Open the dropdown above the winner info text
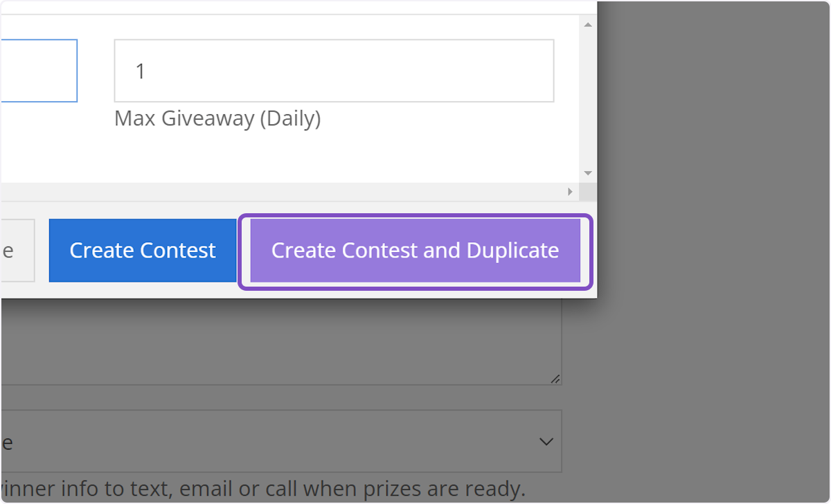This screenshot has width=831, height=504. click(x=277, y=441)
